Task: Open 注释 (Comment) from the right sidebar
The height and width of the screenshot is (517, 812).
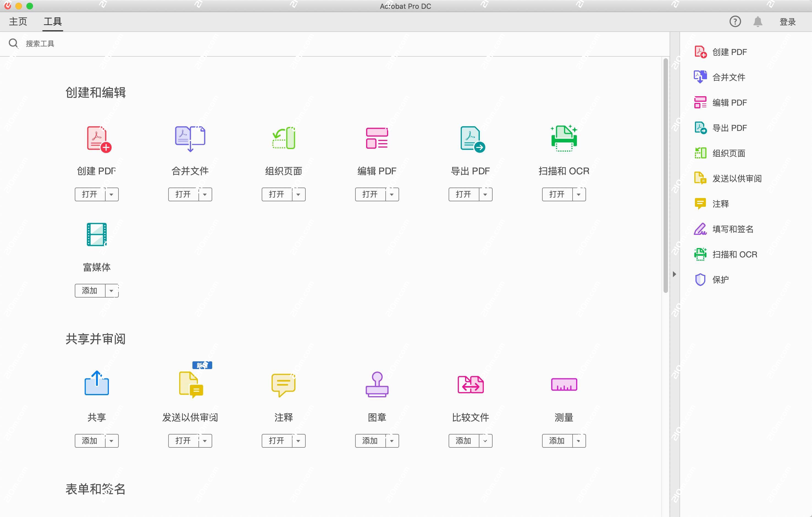Action: [720, 204]
